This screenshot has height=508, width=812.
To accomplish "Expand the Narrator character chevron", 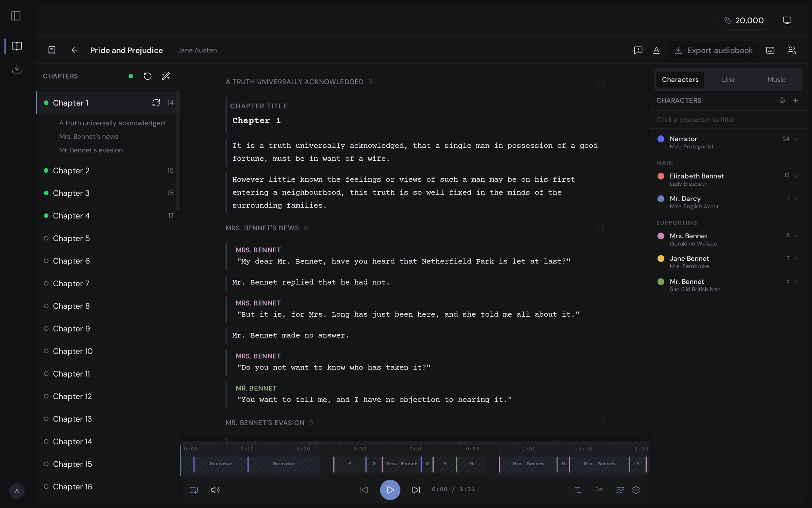I will (796, 139).
